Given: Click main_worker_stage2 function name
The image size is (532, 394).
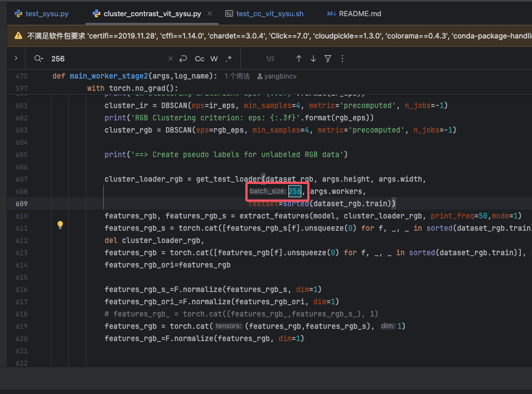Looking at the screenshot, I should coord(109,76).
